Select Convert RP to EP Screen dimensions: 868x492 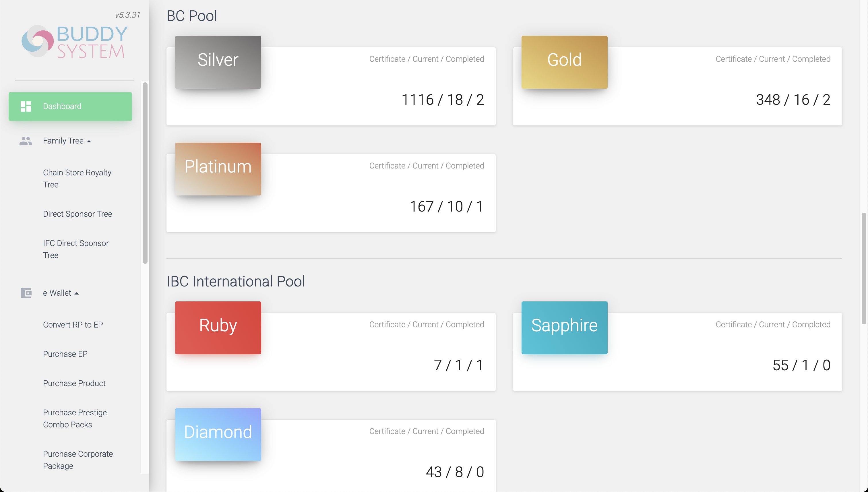point(73,325)
